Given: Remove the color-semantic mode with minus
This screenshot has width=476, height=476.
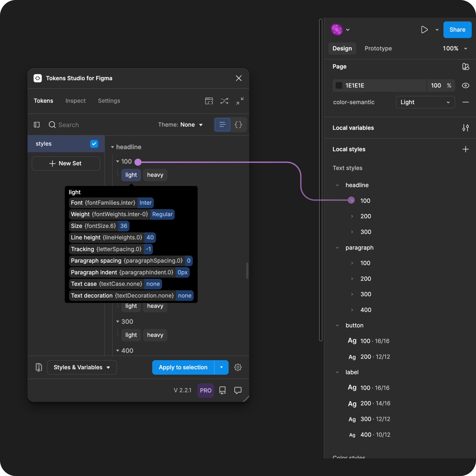Looking at the screenshot, I should coord(465,102).
